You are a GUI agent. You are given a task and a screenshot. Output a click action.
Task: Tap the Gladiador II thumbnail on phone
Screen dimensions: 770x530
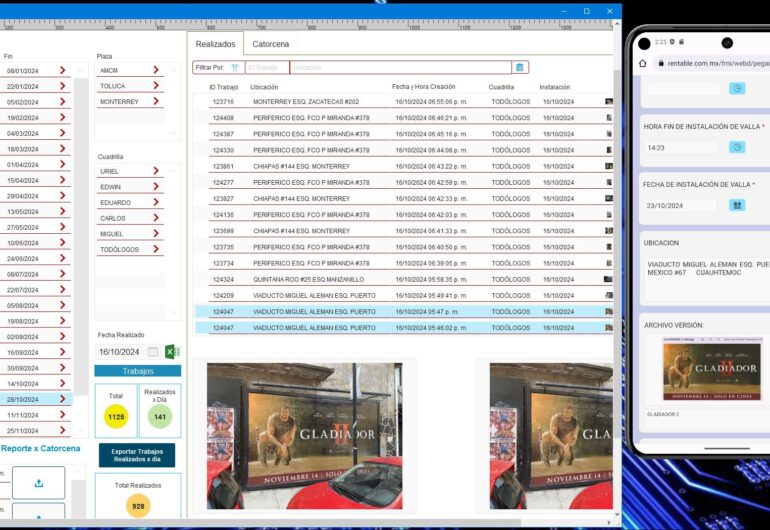click(x=710, y=368)
